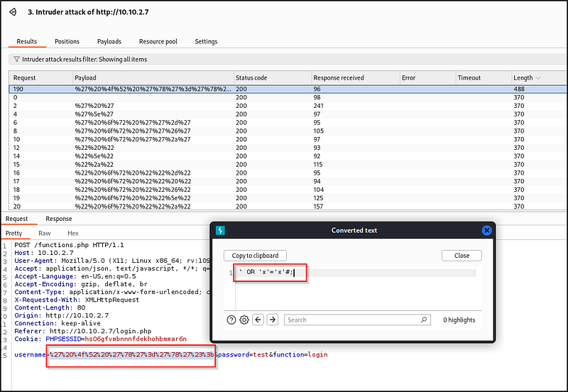This screenshot has height=392, width=568.
Task: Open search settings gear icon in the dialog
Action: (244, 320)
